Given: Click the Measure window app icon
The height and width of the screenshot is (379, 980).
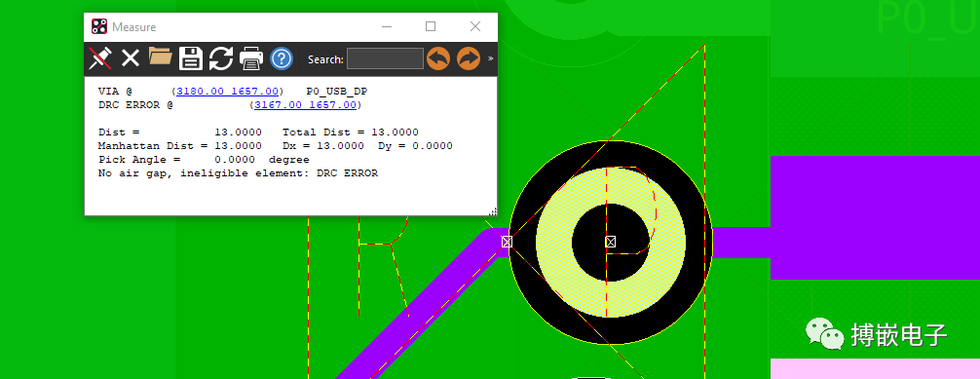Looking at the screenshot, I should pyautogui.click(x=98, y=26).
